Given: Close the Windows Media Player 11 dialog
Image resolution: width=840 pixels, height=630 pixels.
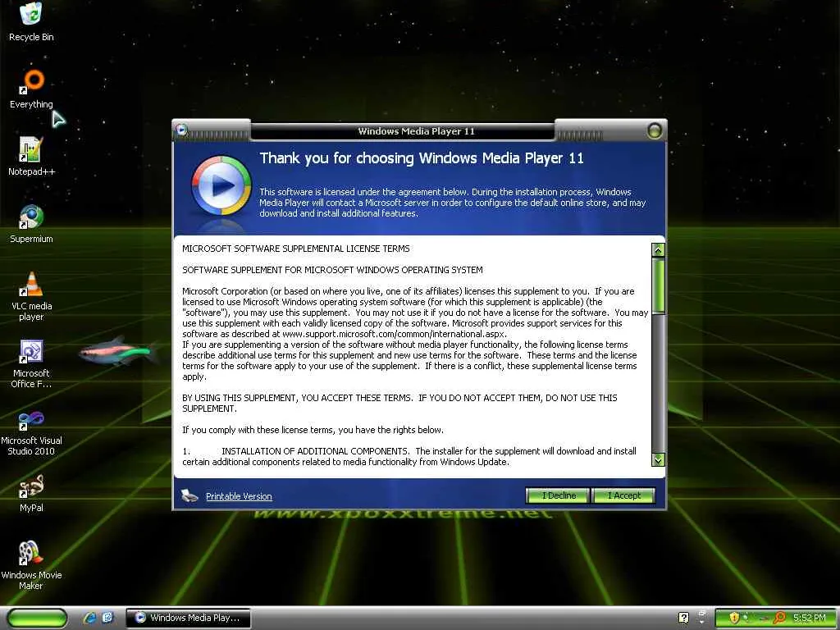Looking at the screenshot, I should coord(654,130).
